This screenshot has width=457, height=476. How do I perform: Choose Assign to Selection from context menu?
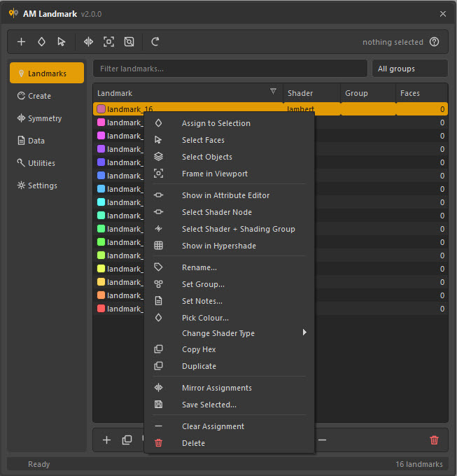pyautogui.click(x=230, y=123)
